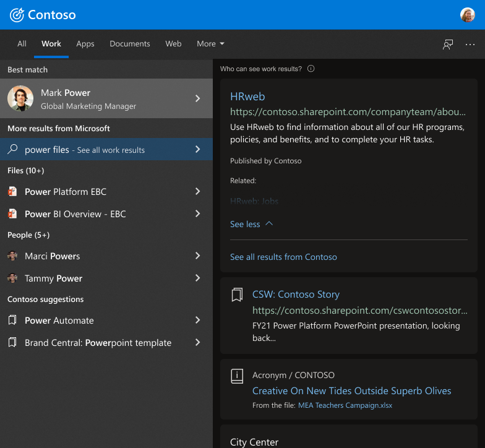
Task: Click Tammy Power's small avatar
Action: pos(12,278)
